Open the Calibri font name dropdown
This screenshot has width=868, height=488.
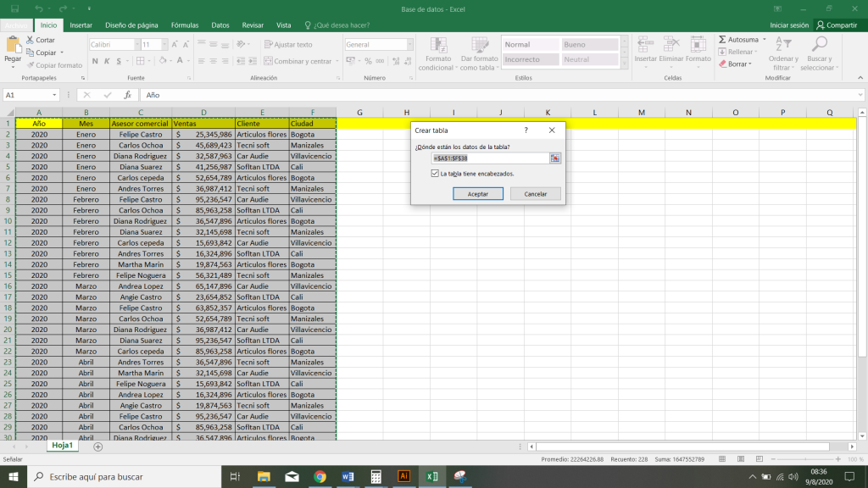click(x=137, y=44)
